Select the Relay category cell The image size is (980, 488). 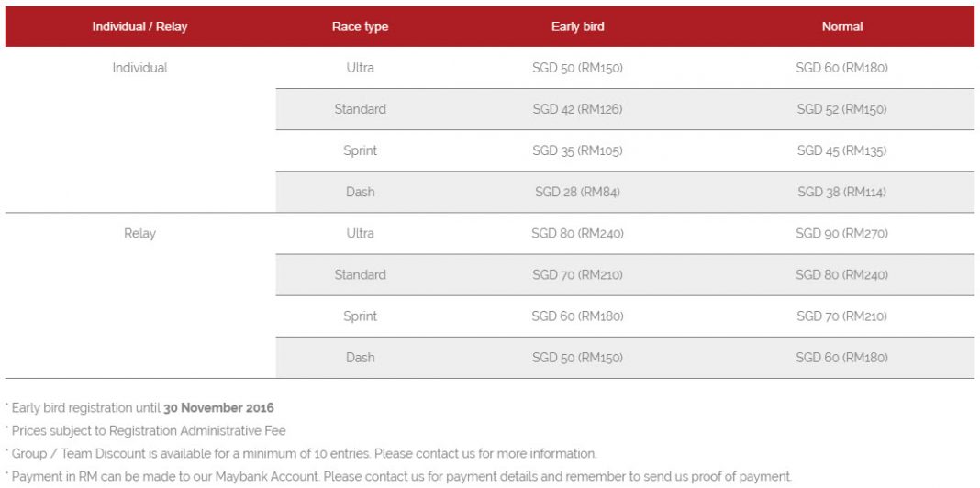coord(140,234)
